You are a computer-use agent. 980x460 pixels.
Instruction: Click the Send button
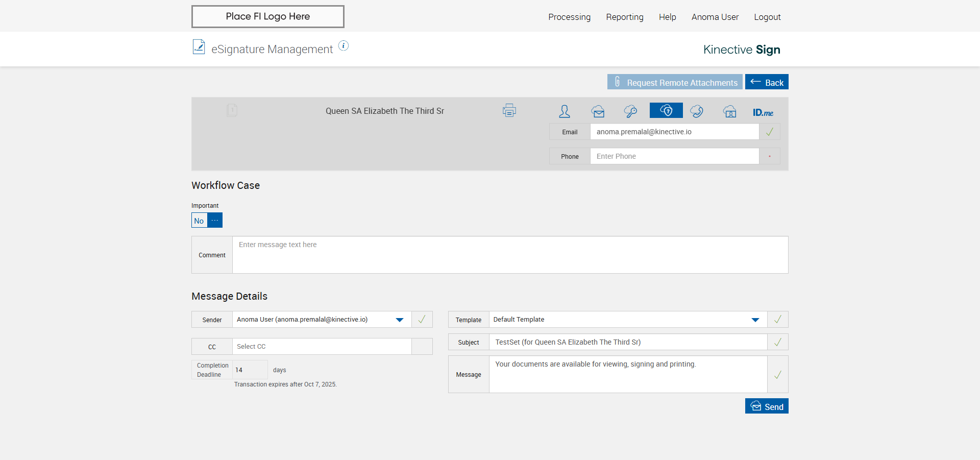click(766, 406)
